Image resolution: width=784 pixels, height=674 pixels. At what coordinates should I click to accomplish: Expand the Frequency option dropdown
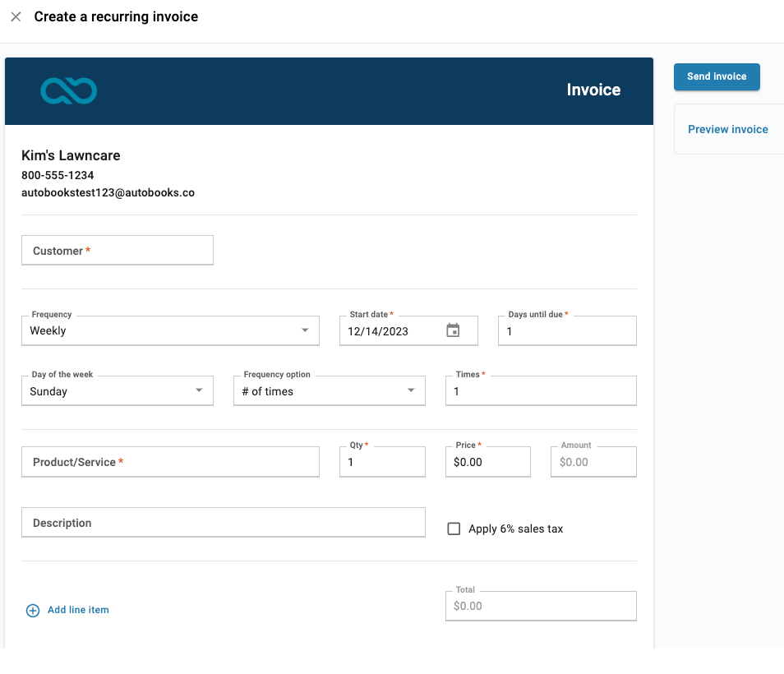pos(329,390)
